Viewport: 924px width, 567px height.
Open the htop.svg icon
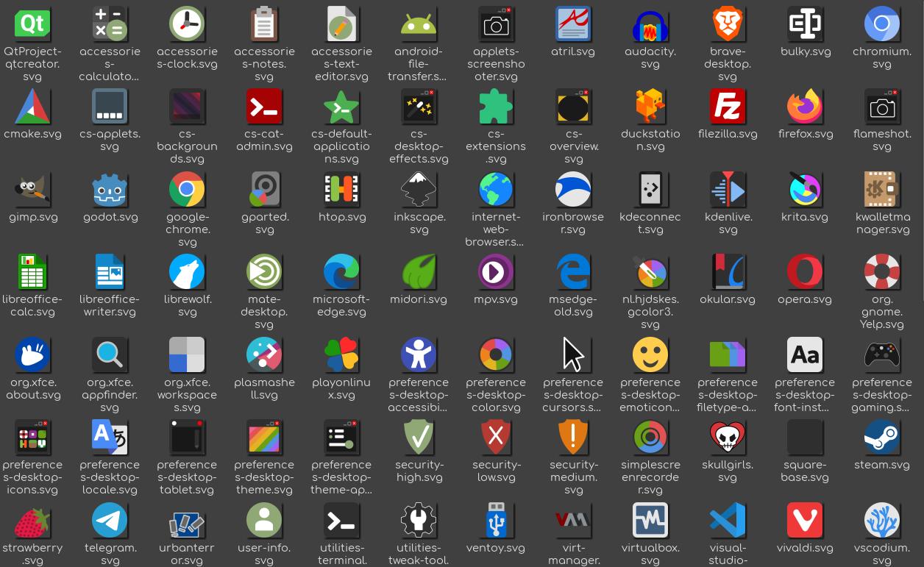[341, 190]
